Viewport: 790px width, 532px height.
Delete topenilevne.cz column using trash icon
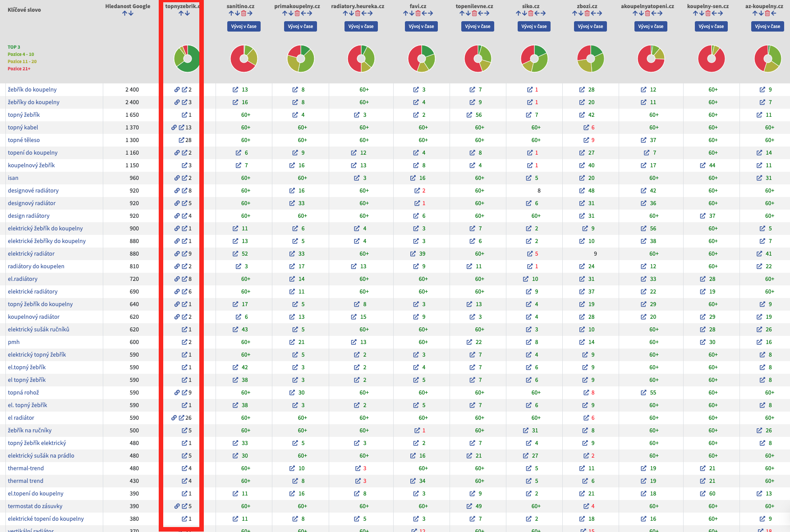pos(474,14)
